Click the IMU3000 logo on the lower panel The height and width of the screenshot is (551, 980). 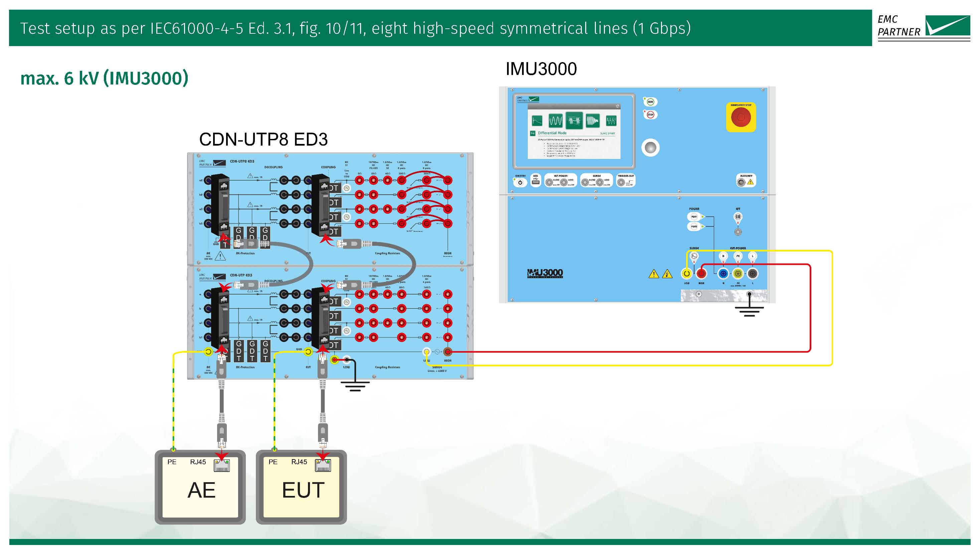tap(545, 273)
